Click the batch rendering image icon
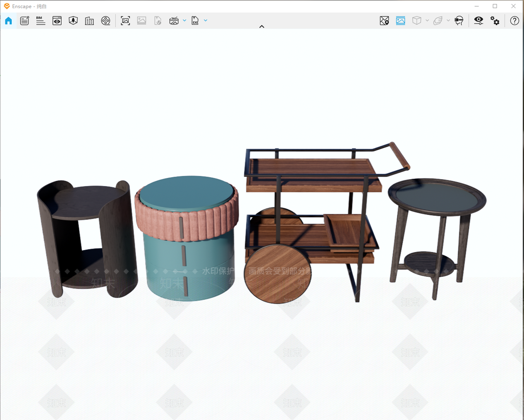Image resolution: width=524 pixels, height=420 pixels. point(141,21)
